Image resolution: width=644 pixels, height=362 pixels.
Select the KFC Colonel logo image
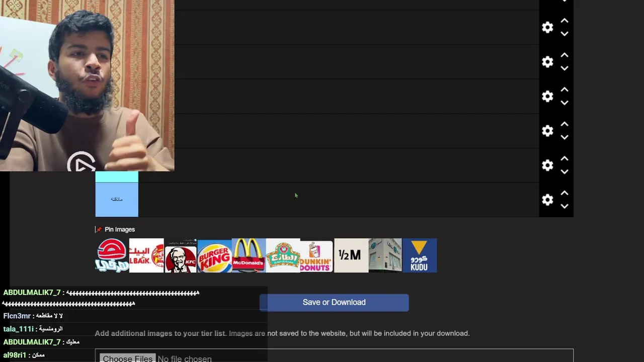[x=181, y=255]
